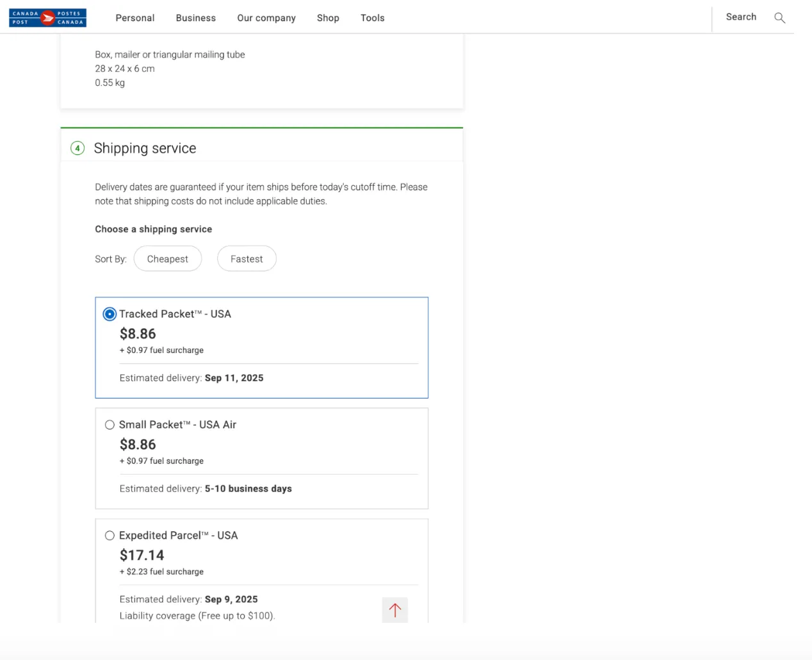This screenshot has height=660, width=812.
Task: Open the Our company navigation dropdown
Action: [x=266, y=18]
